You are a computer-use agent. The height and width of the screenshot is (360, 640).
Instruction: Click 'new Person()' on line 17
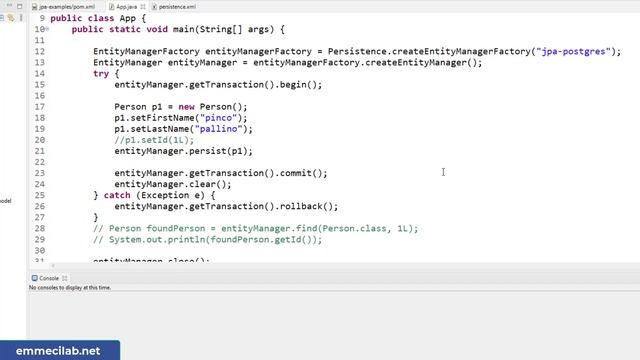(x=210, y=107)
